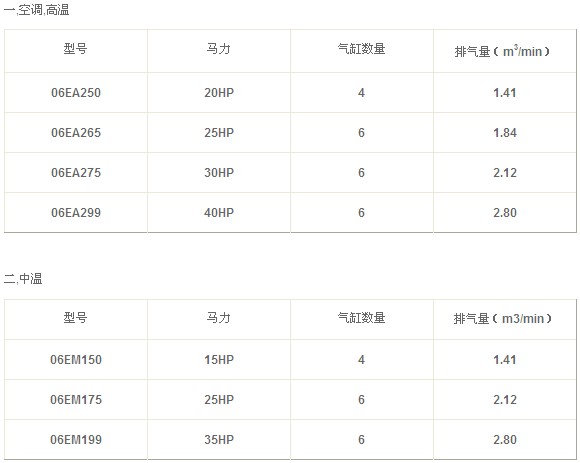Click the 二,中温 section heading

click(x=23, y=278)
